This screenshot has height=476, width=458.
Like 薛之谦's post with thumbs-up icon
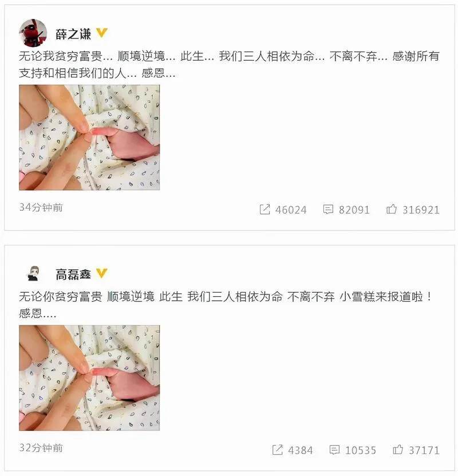pyautogui.click(x=391, y=209)
